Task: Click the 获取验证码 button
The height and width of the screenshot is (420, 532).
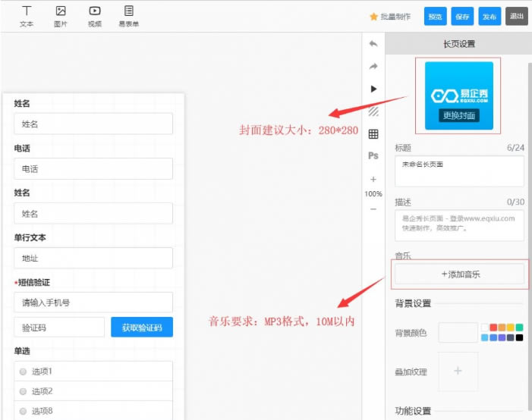Action: point(142,328)
